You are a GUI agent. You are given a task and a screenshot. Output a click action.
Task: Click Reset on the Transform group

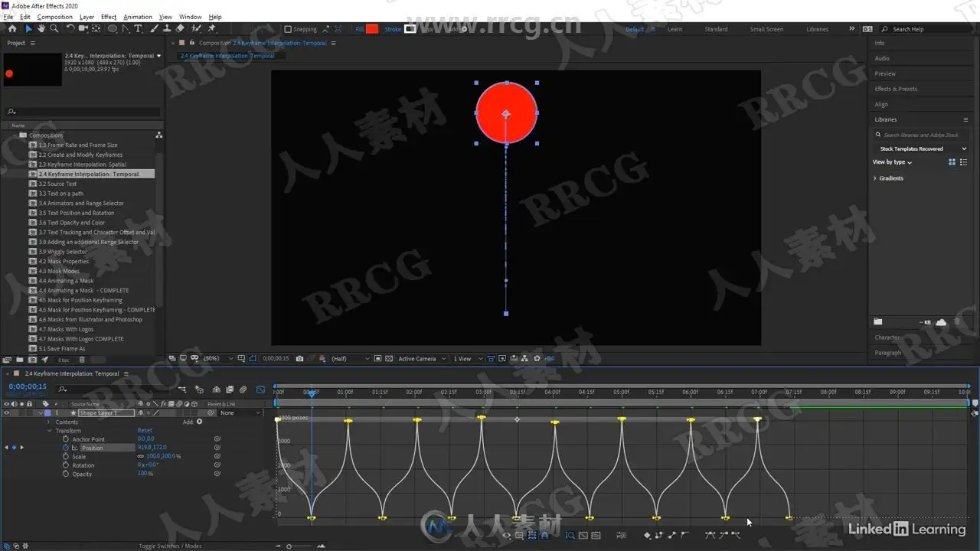pos(145,430)
